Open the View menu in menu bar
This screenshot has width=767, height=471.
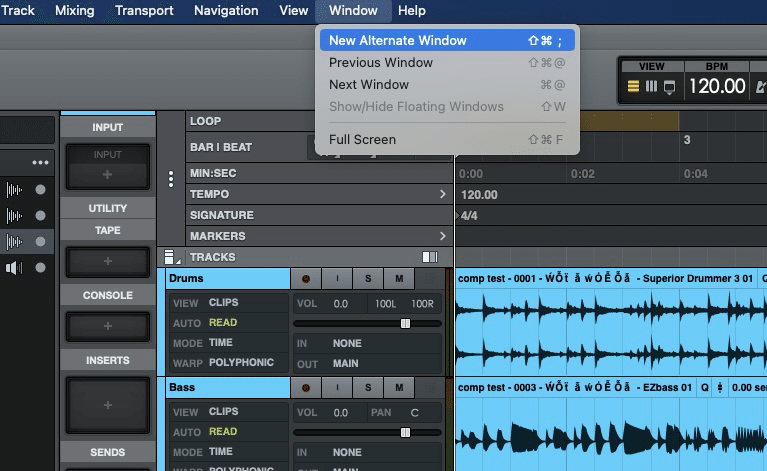coord(293,11)
